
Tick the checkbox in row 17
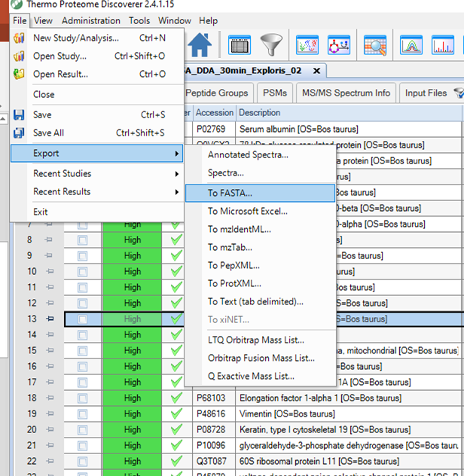click(x=82, y=383)
